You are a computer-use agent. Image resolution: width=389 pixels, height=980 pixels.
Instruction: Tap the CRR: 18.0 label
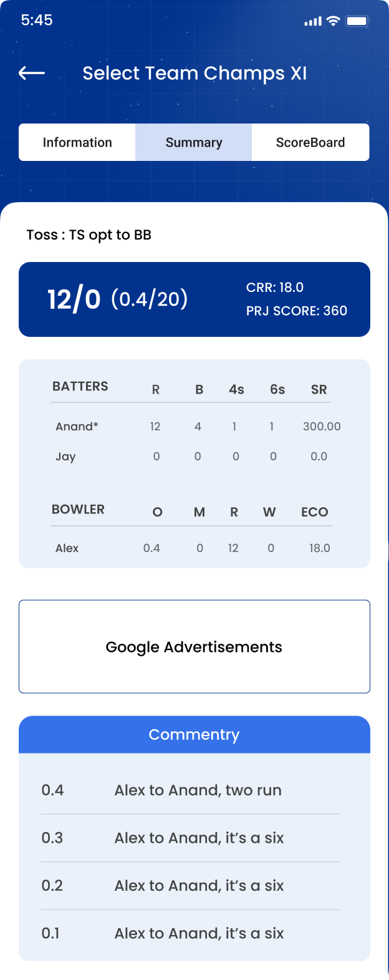pyautogui.click(x=275, y=288)
